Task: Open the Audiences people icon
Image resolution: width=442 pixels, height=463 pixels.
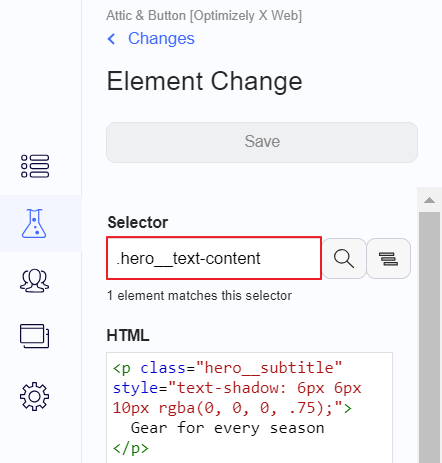Action: tap(34, 281)
